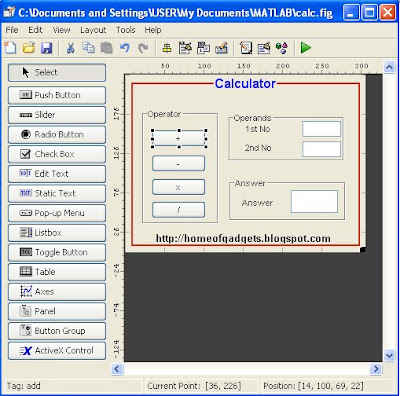Screen dimensions: 400x396
Task: Open the File menu
Action: [12, 30]
